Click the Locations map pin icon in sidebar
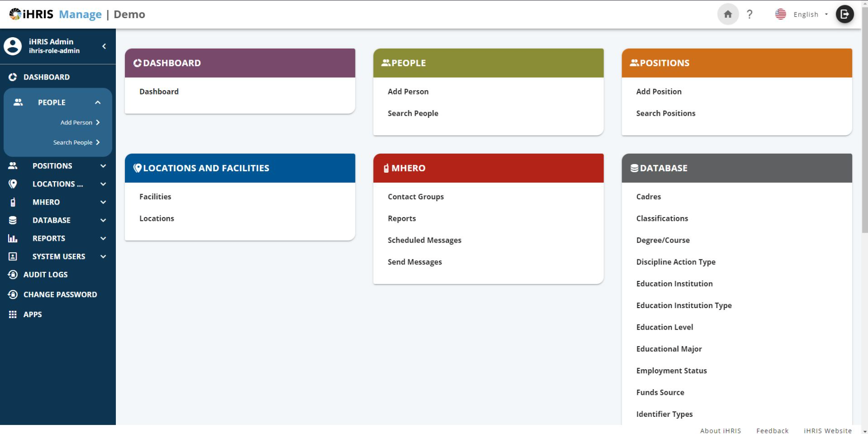Viewport: 868px width, 434px height. [13, 184]
